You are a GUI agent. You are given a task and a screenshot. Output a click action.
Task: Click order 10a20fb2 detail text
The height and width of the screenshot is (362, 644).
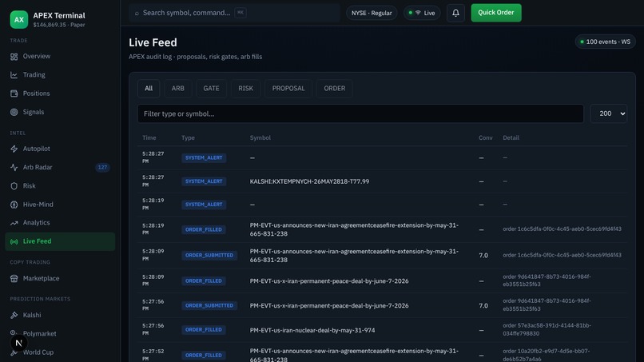pos(546,355)
